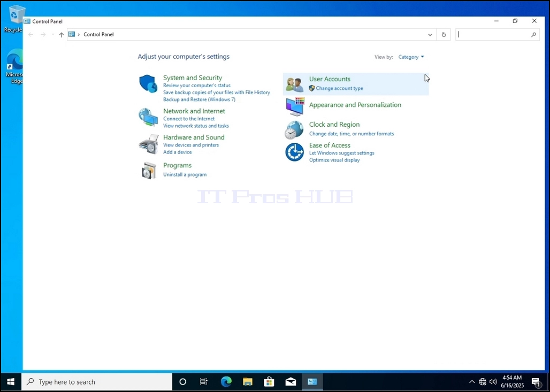Click Change date, time, or number formats
Screen dimensions: 550x392
(x=352, y=134)
